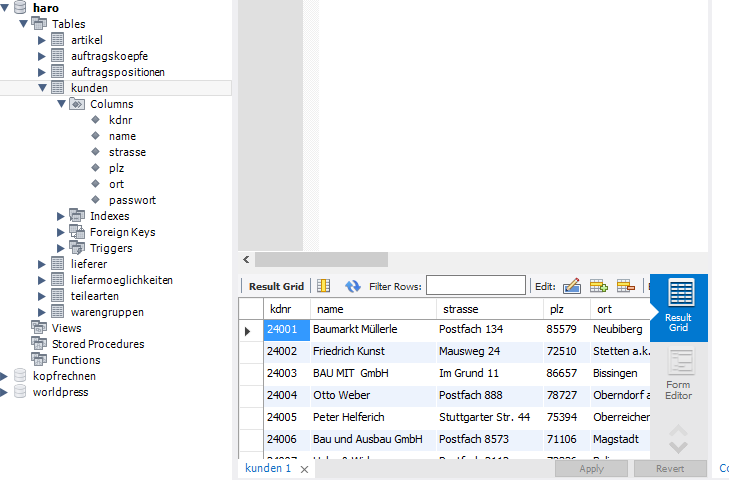The height and width of the screenshot is (480, 729).
Task: Expand the teilearten table
Action: (x=42, y=296)
